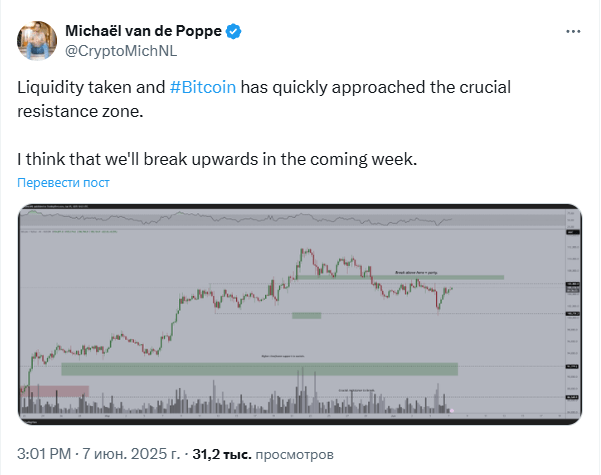Click the tweet text about crucial resistance zone
The image size is (601, 475).
coord(264,99)
